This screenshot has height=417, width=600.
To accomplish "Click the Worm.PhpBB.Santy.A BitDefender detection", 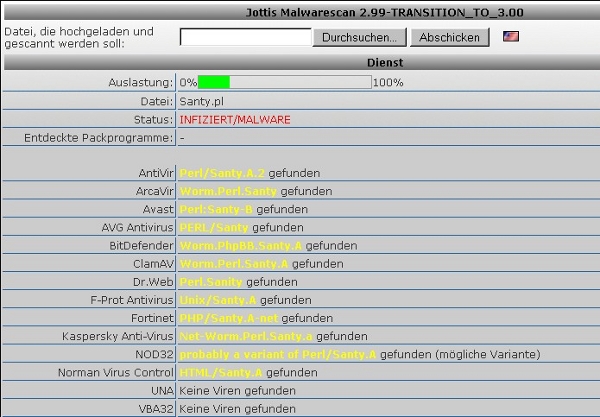I will tap(241, 246).
